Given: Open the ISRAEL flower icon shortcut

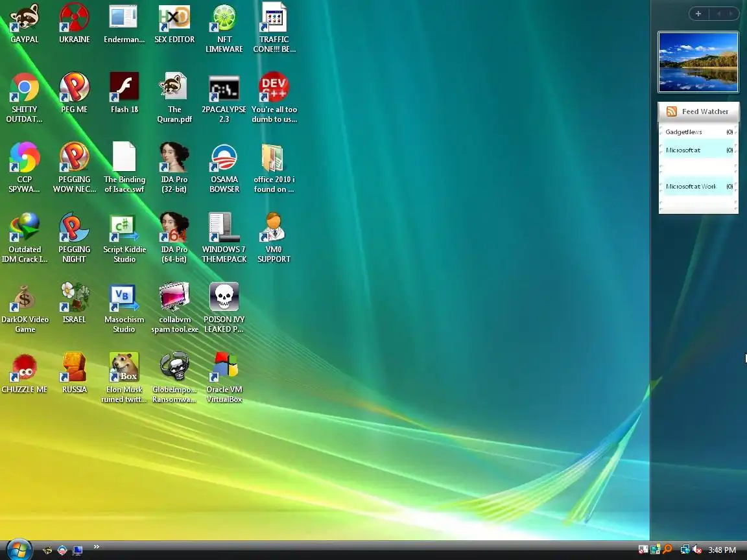Looking at the screenshot, I should [x=75, y=303].
